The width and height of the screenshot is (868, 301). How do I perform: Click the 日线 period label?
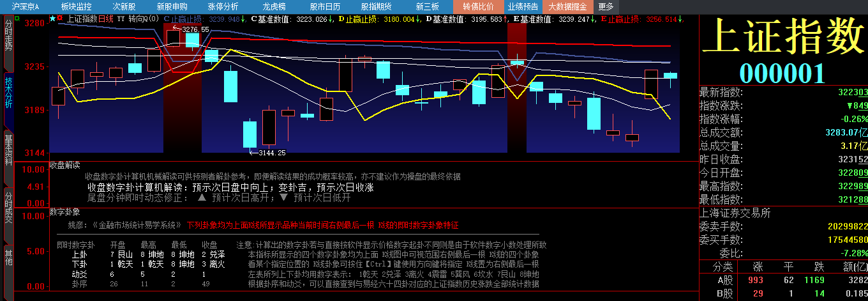(x=106, y=19)
